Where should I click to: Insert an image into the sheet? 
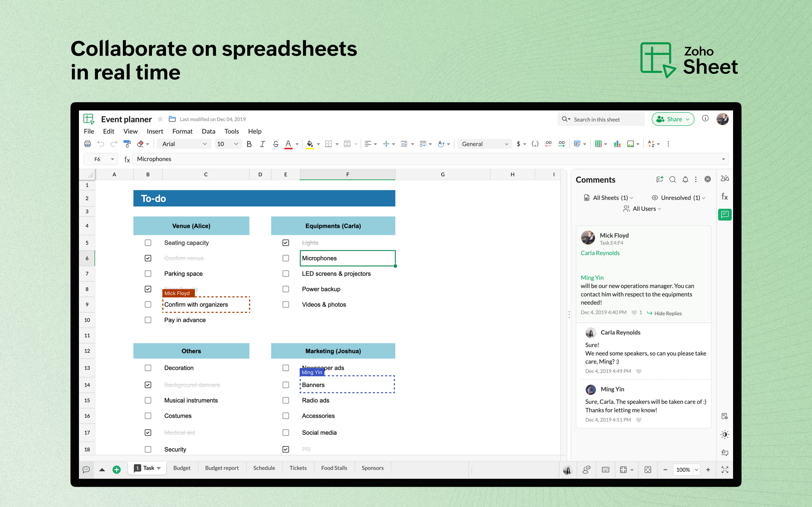click(x=631, y=144)
